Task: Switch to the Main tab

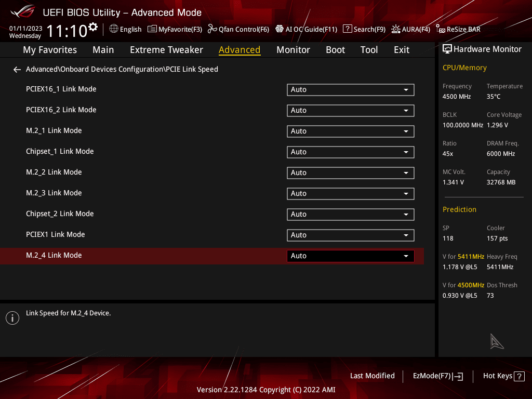Action: (103, 50)
